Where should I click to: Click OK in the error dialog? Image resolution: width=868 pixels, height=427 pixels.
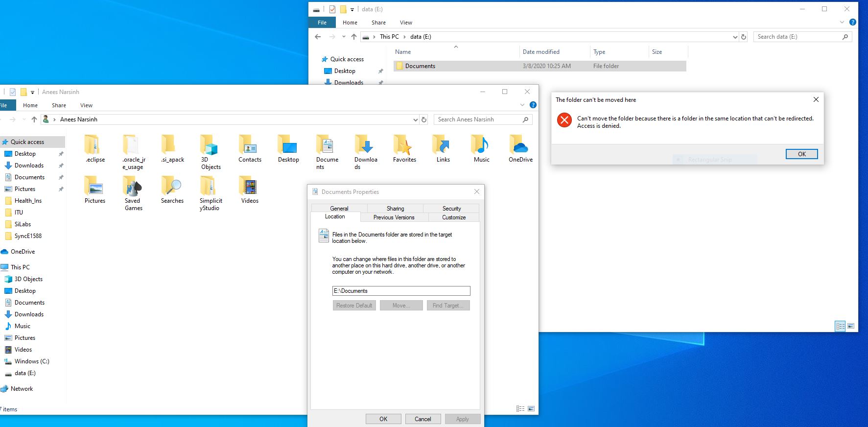coord(802,154)
